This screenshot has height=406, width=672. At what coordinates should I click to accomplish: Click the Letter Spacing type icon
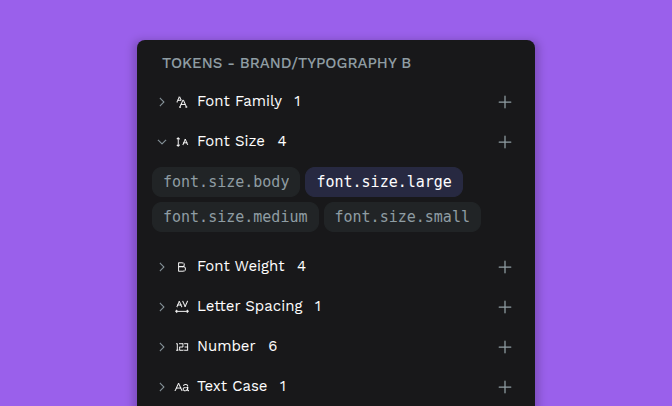coord(182,307)
